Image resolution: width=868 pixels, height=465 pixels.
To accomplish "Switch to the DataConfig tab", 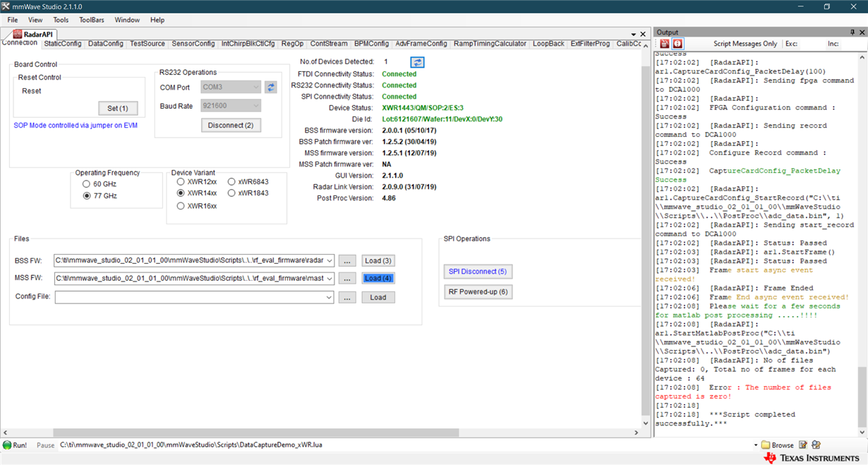I will click(106, 44).
